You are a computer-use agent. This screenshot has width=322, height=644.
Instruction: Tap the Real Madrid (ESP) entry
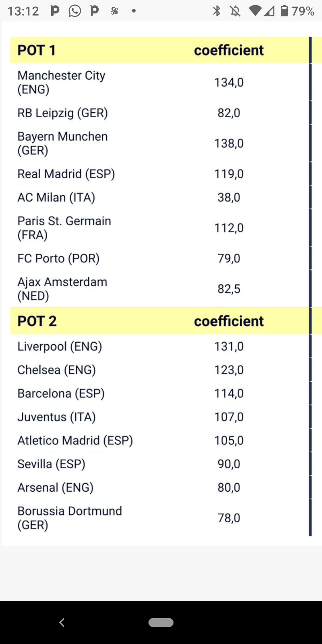pyautogui.click(x=66, y=174)
